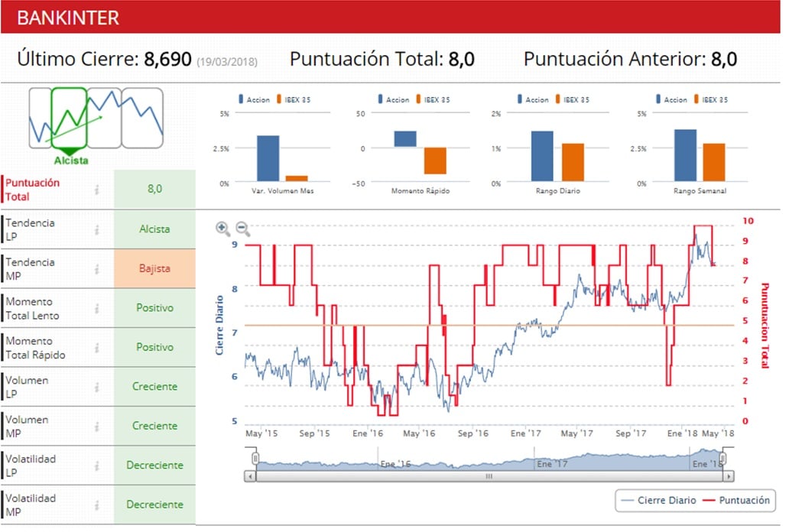This screenshot has height=532, width=789.
Task: Click the blue Accion bar in Rango Diario
Action: tap(543, 156)
